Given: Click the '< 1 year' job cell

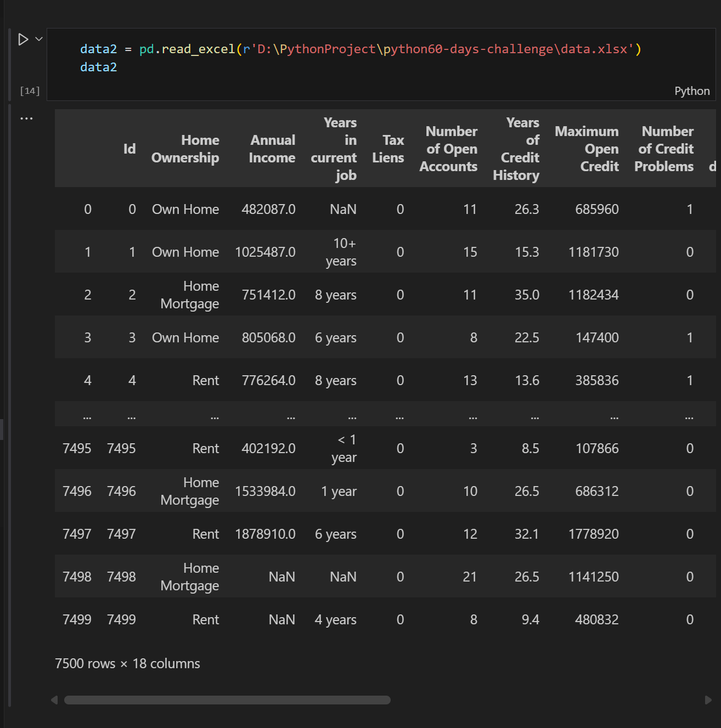Looking at the screenshot, I should click(345, 449).
